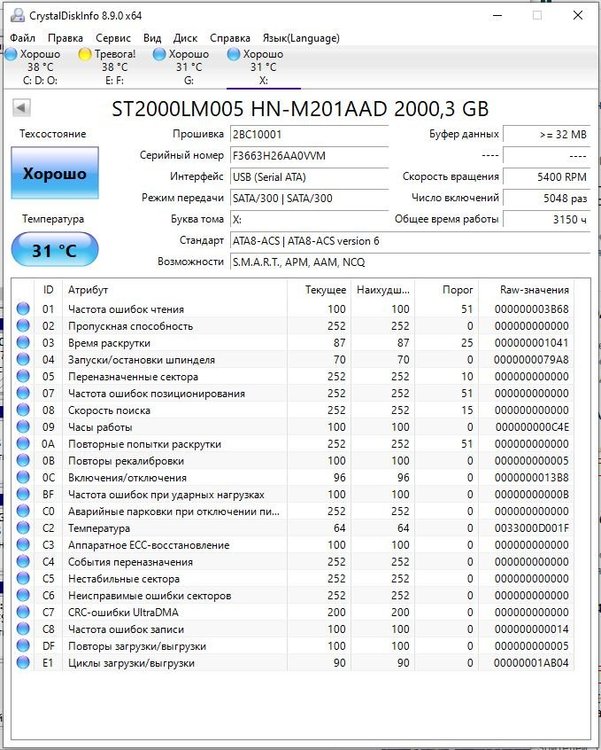Click the yellow warning status circle icon

(85, 55)
